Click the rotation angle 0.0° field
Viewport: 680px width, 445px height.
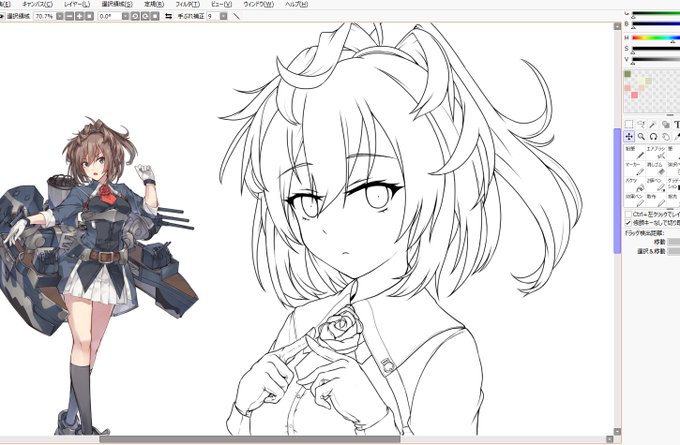coord(110,16)
